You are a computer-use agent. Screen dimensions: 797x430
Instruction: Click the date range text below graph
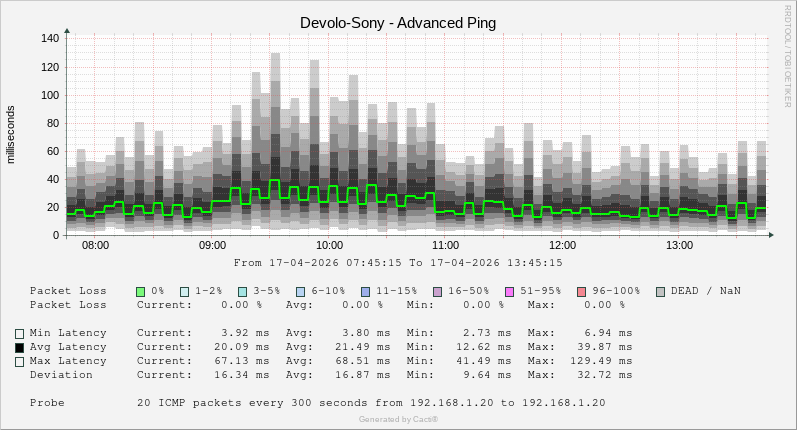(x=398, y=263)
